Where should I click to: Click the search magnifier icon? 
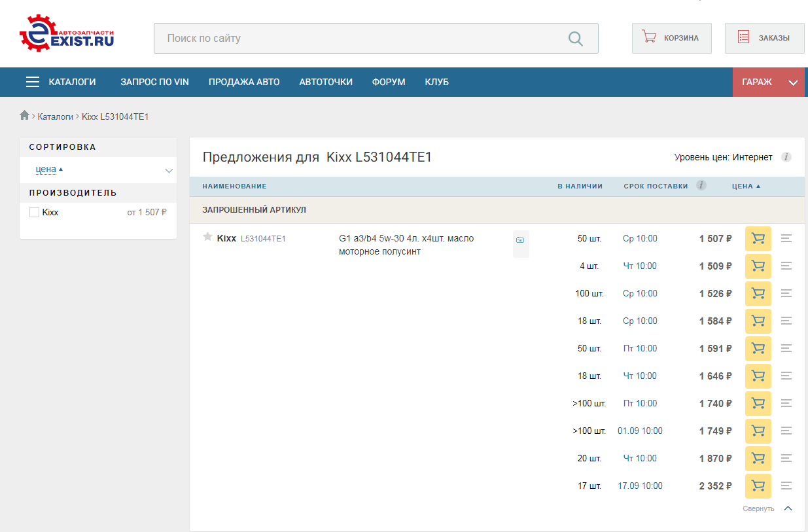point(576,39)
